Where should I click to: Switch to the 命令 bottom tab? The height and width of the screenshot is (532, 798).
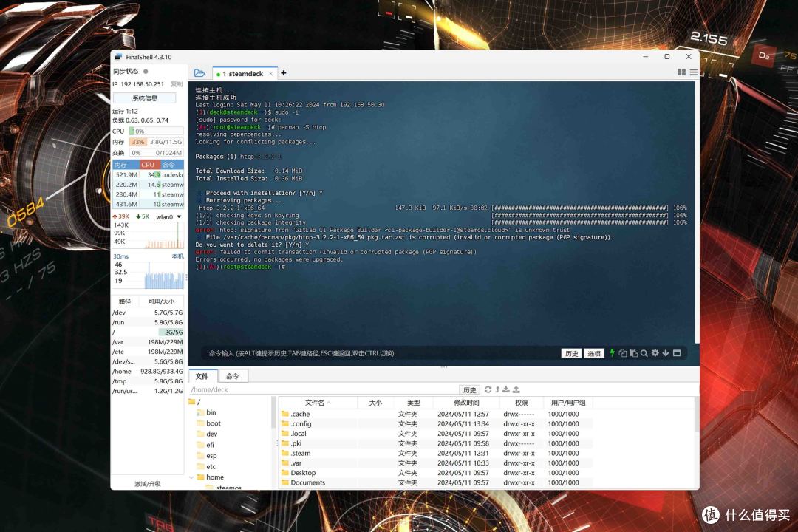click(233, 376)
